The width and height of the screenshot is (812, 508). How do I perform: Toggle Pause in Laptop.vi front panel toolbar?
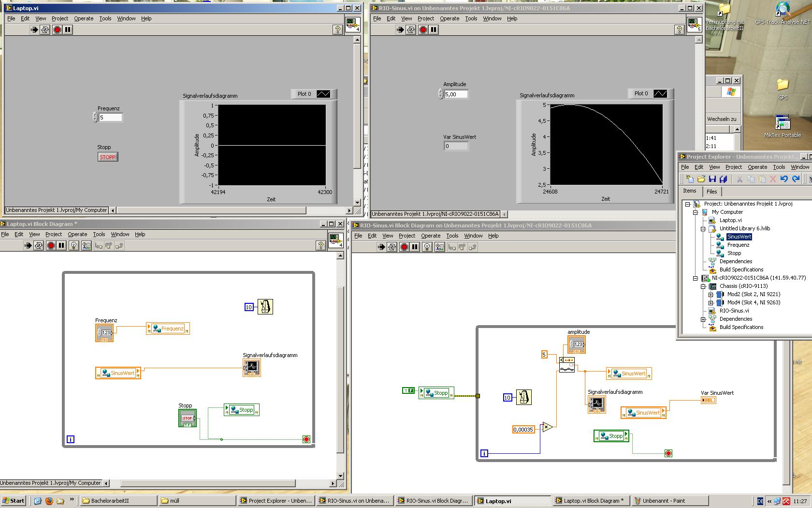coord(68,30)
